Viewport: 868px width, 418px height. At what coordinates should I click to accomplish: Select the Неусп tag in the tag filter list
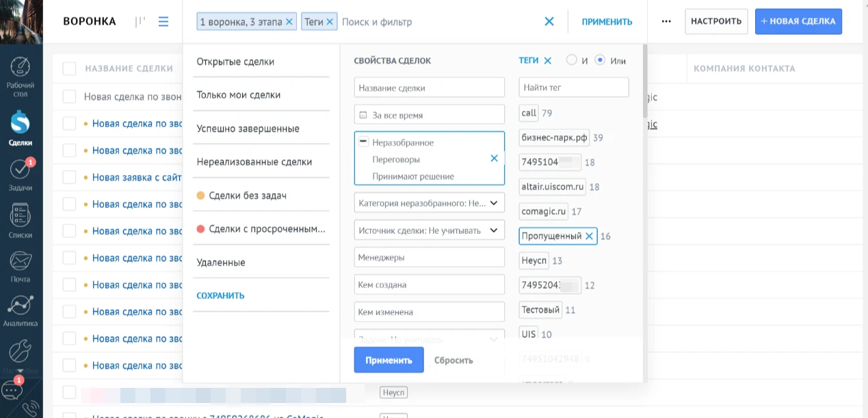point(534,261)
